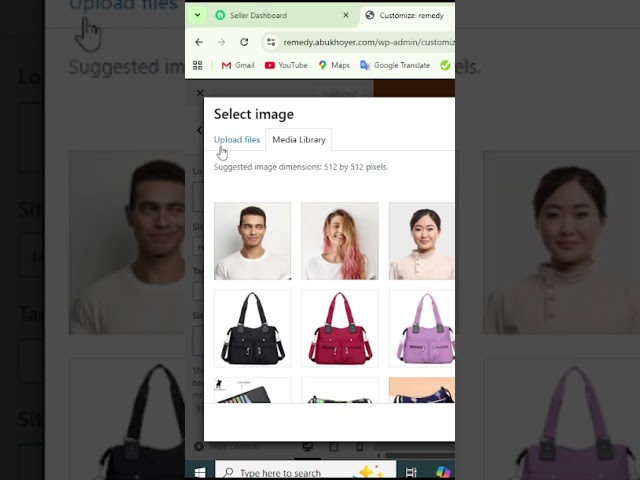Click the Hide Controls collapse arrow icon
The height and width of the screenshot is (480, 640).
[199, 447]
